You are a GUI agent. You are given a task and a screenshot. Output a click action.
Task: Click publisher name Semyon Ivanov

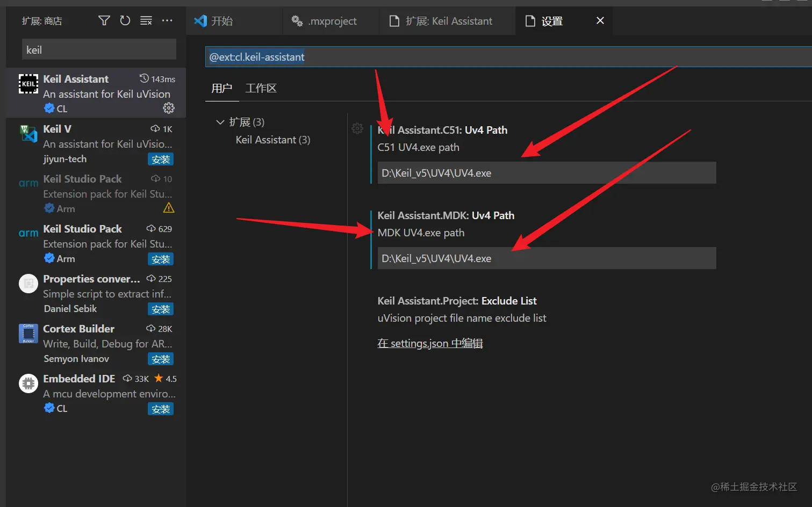(76, 359)
